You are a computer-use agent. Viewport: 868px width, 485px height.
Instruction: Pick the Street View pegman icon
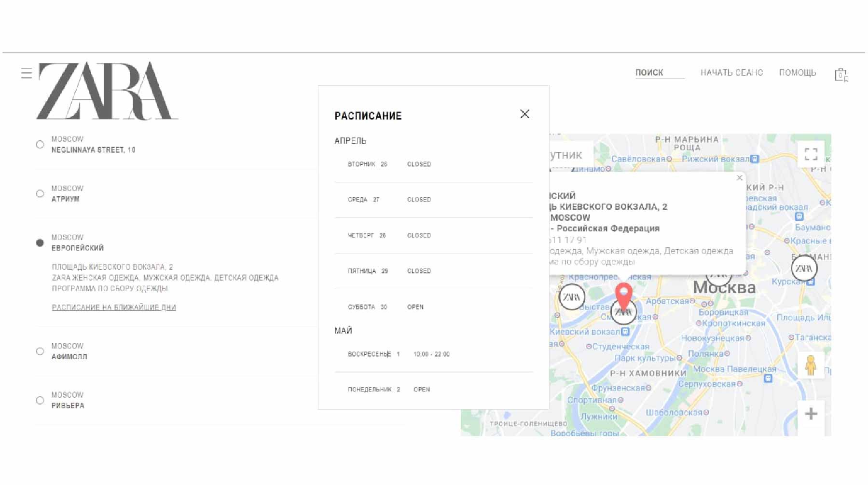pos(811,365)
